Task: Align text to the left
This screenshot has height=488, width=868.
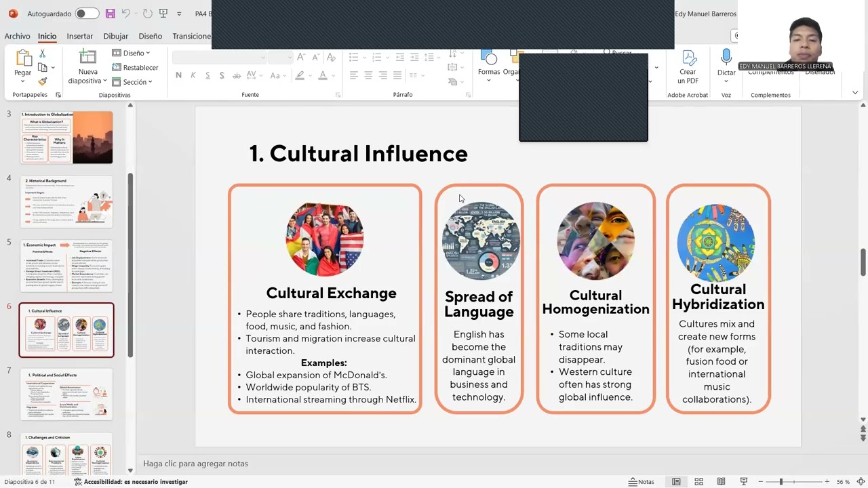Action: (353, 75)
